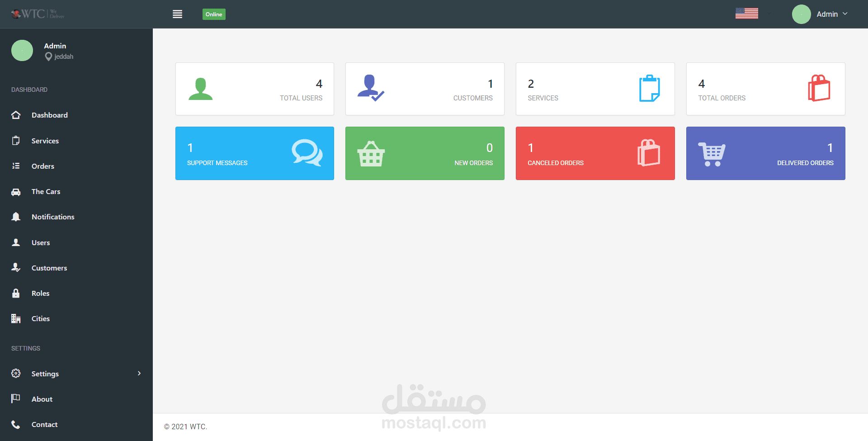Click the Admin avatar in top bar
This screenshot has height=441, width=868.
[801, 14]
